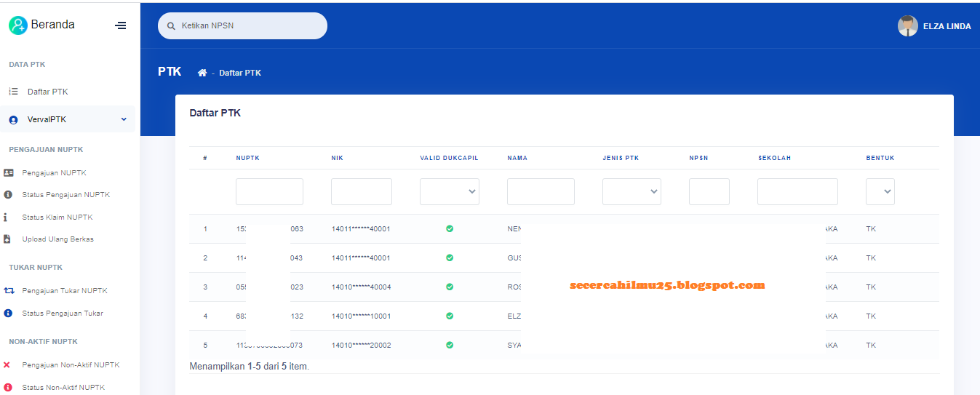Click the NPSN filter input
The image size is (980, 395).
[x=709, y=191]
